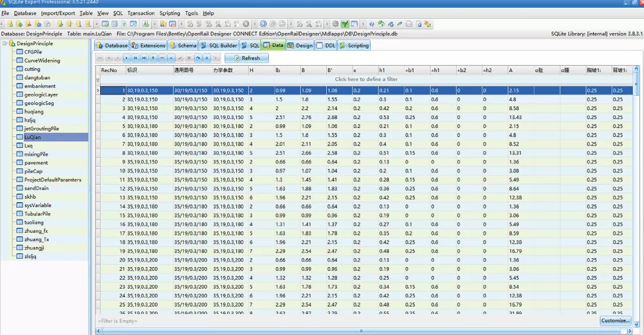The image size is (644, 335).
Task: Click the table icon beside zlsljq
Action: 19,256
